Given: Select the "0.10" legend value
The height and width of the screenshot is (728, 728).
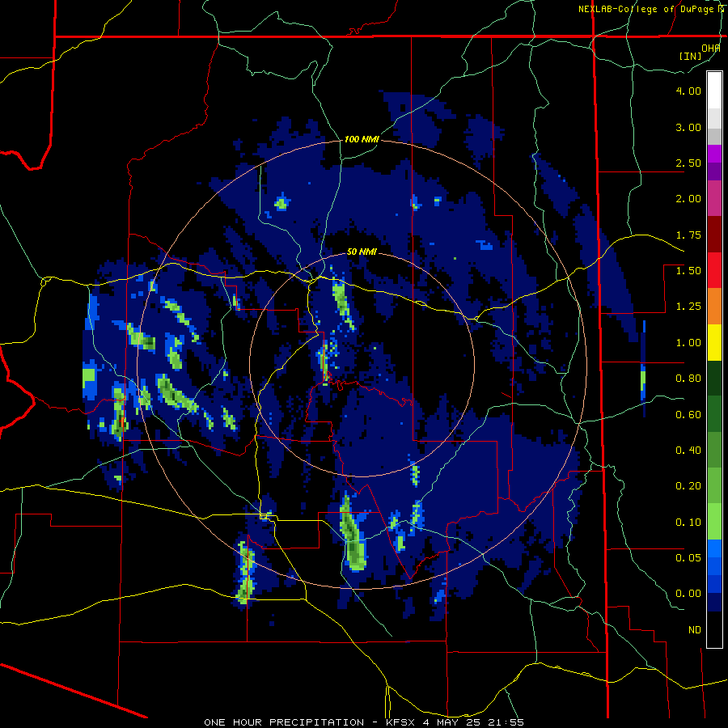Looking at the screenshot, I should pyautogui.click(x=688, y=523).
